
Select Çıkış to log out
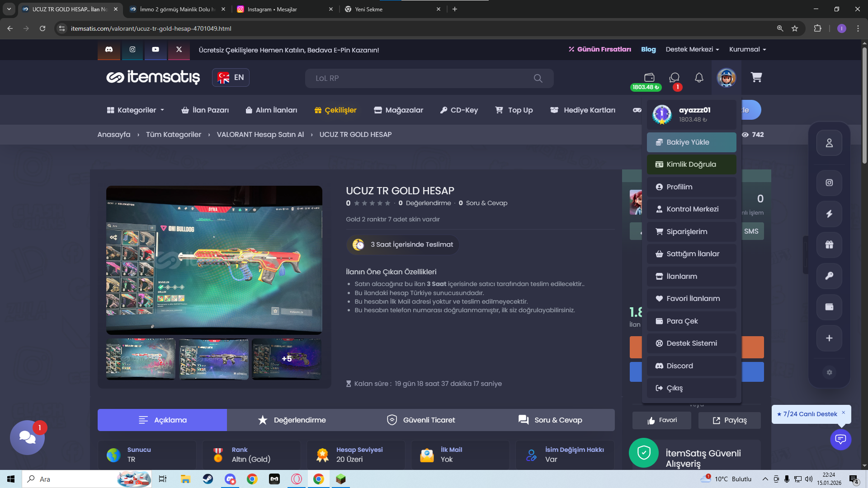pos(691,388)
